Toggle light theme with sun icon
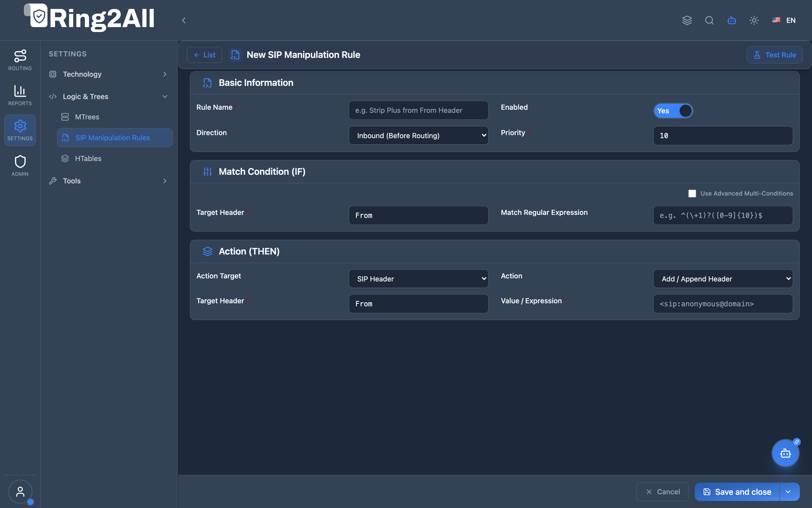Screen dimensions: 812x508 [754, 20]
